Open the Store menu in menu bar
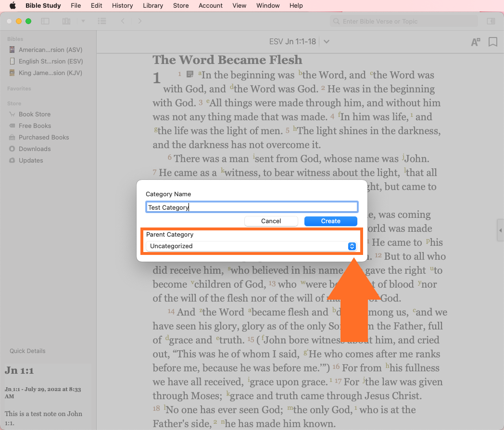 click(x=181, y=6)
